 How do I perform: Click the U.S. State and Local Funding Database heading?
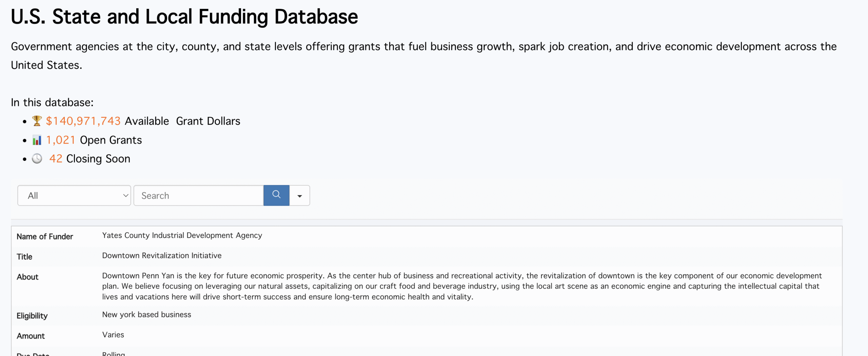point(184,17)
